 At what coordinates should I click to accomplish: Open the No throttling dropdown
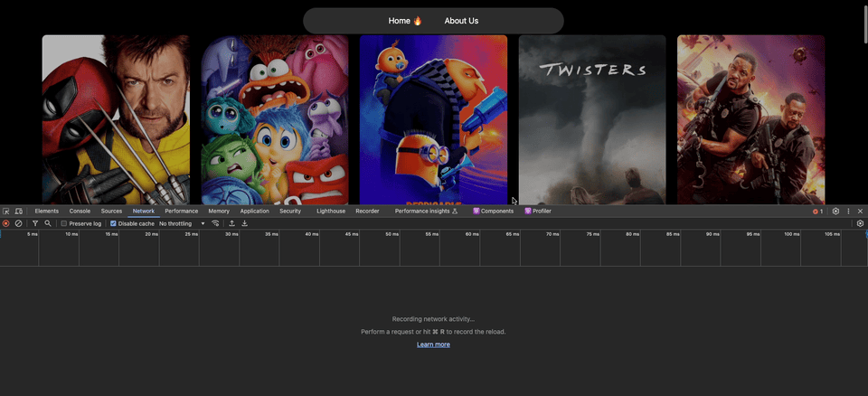pyautogui.click(x=182, y=223)
